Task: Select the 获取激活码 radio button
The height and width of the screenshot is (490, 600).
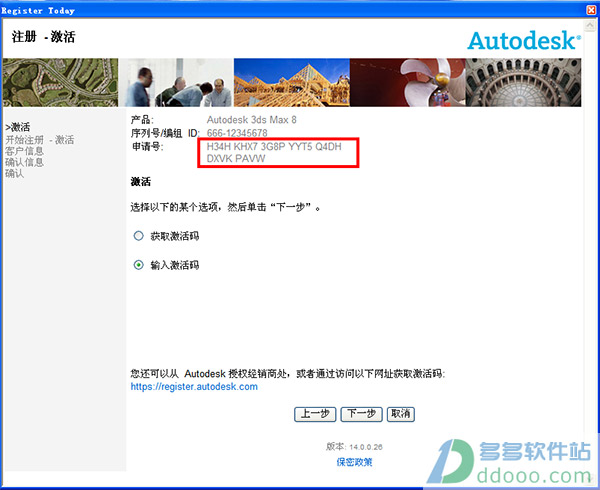Action: [139, 236]
